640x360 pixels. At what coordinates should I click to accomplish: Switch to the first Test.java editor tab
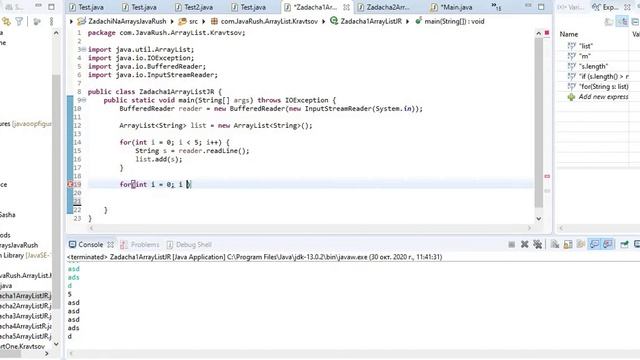87,7
